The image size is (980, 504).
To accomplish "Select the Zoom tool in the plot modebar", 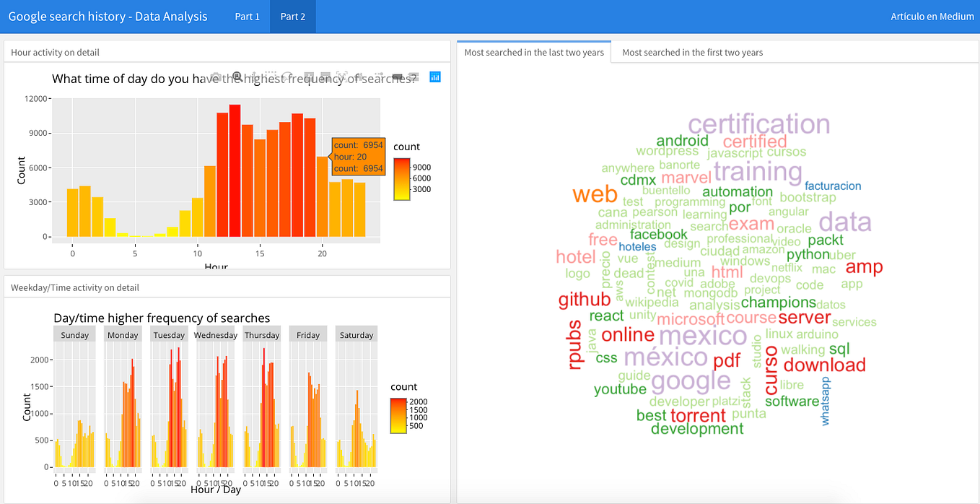I will tap(237, 76).
